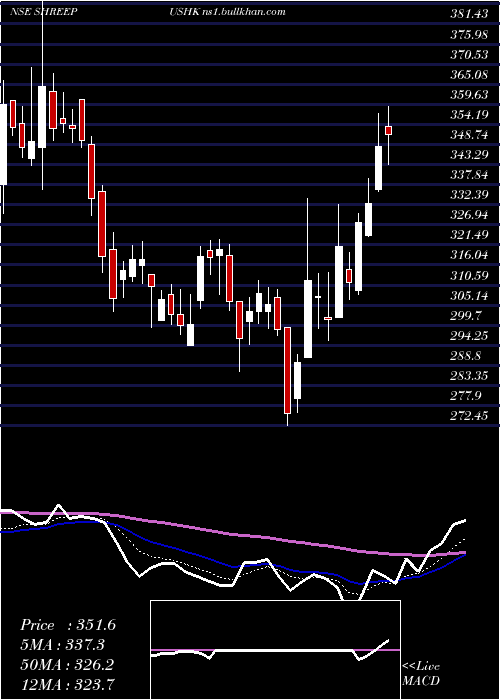Click the 375.98 price axis label
This screenshot has height=700, width=500.
click(x=469, y=34)
